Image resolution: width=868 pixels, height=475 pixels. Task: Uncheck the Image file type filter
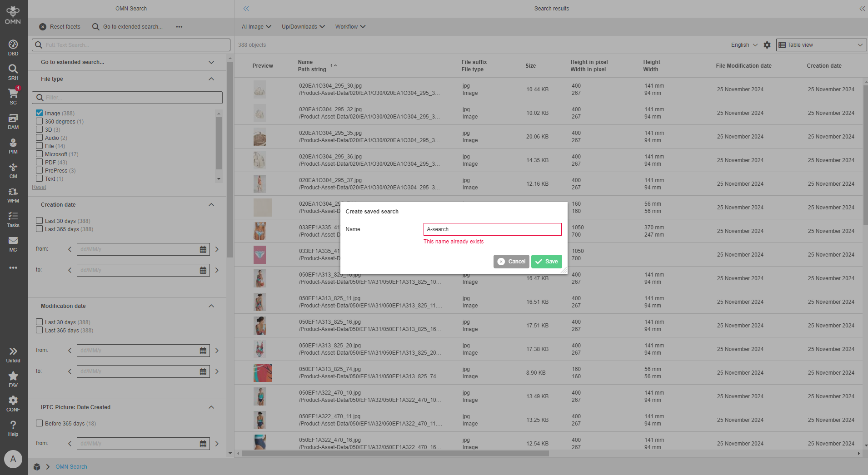39,113
